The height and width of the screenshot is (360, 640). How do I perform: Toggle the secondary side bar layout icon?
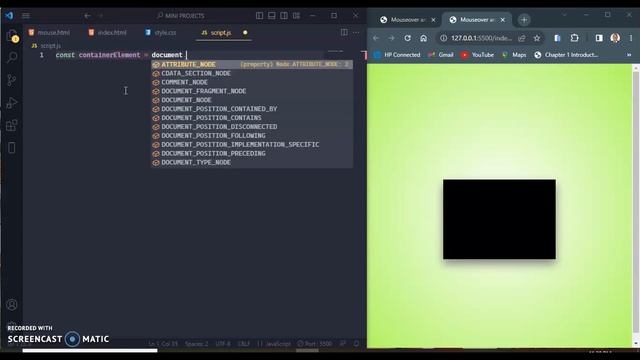click(284, 16)
